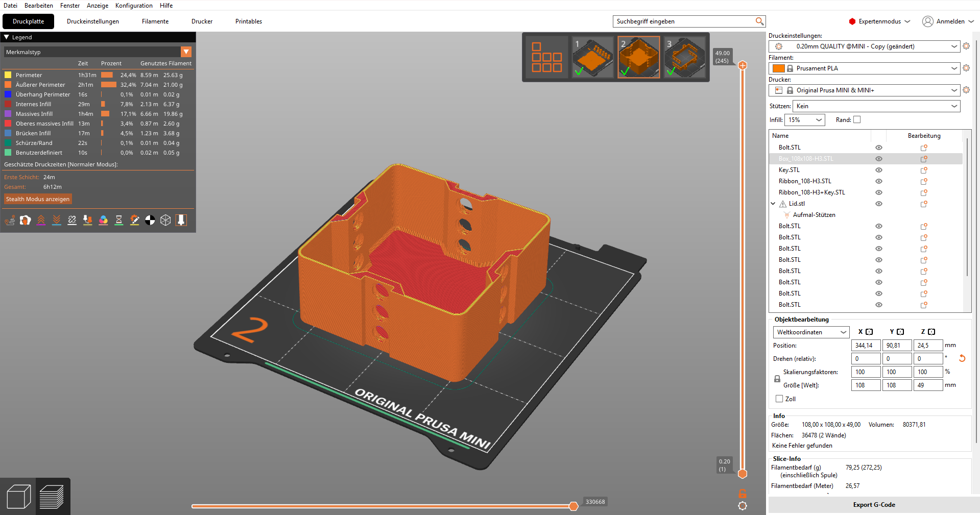Toggle tool position nozzle marker icon
Screen dimensions: 980x515
click(x=181, y=220)
